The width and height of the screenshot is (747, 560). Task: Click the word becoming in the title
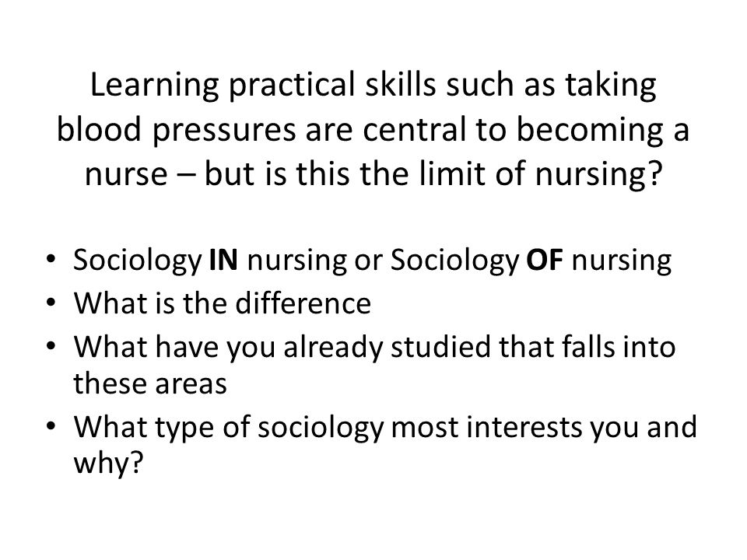[x=590, y=131]
